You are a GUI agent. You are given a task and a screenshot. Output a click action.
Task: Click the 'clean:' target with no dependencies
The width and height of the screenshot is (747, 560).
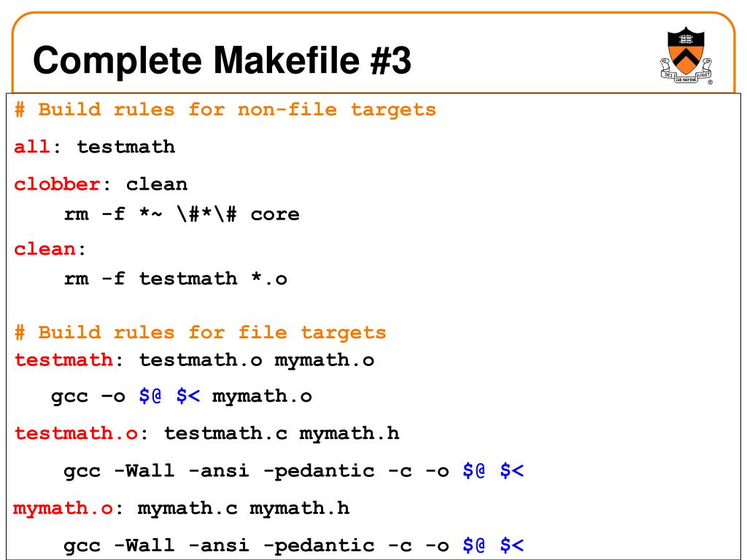(x=50, y=249)
